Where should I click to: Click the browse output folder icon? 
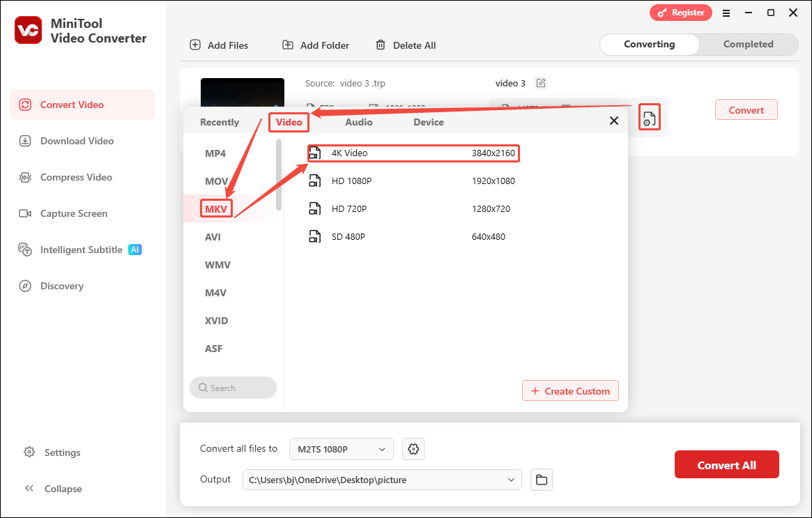(x=541, y=480)
